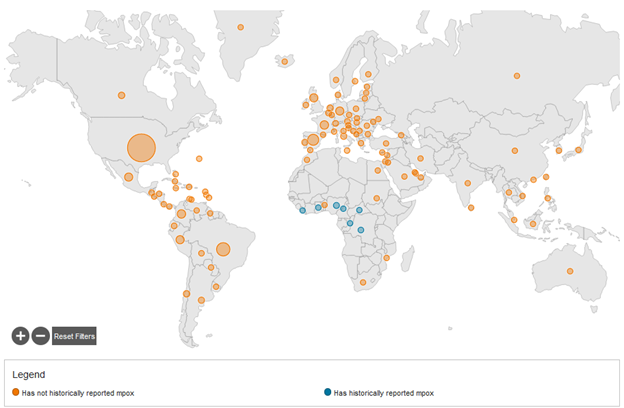Click the Mexico bubble
Screen dimensions: 624x408
(129, 177)
